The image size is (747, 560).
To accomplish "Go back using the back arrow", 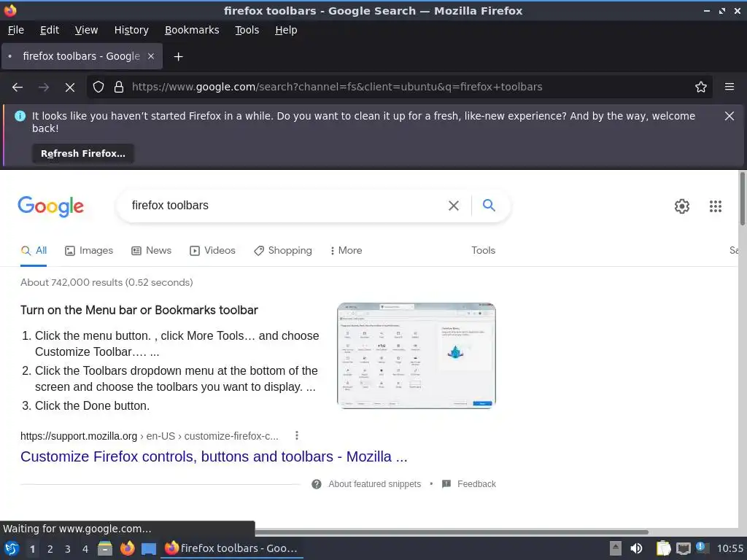I will coord(18,87).
